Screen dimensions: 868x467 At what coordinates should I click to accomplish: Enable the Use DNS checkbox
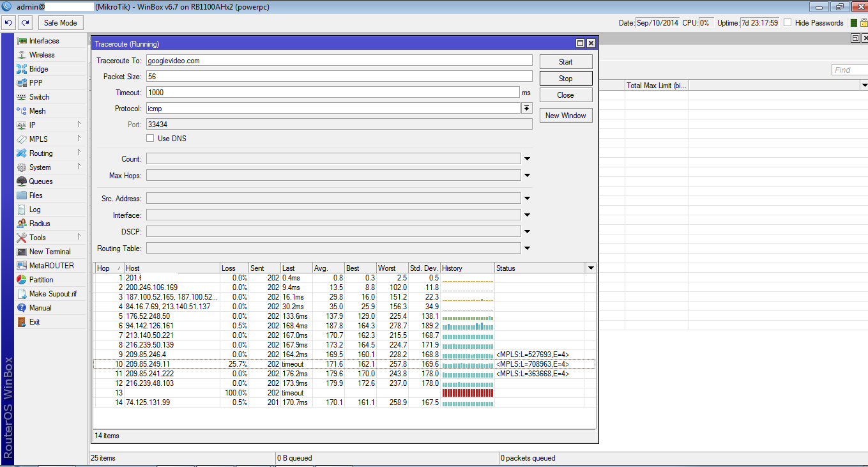[150, 138]
